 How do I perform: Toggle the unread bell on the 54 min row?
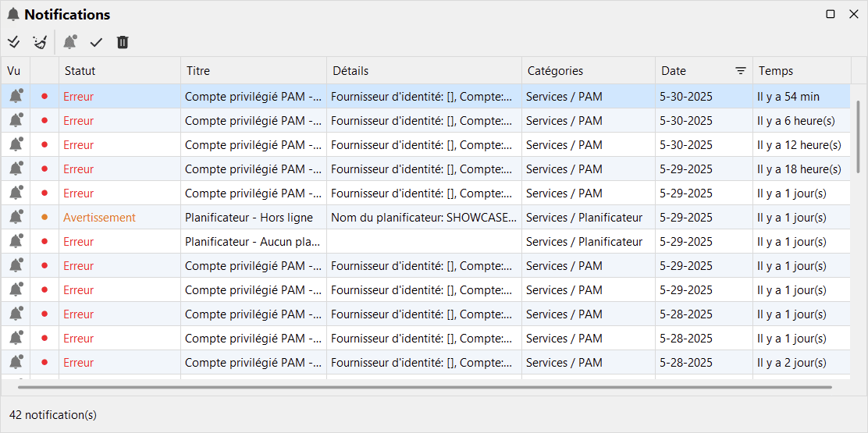(x=16, y=97)
